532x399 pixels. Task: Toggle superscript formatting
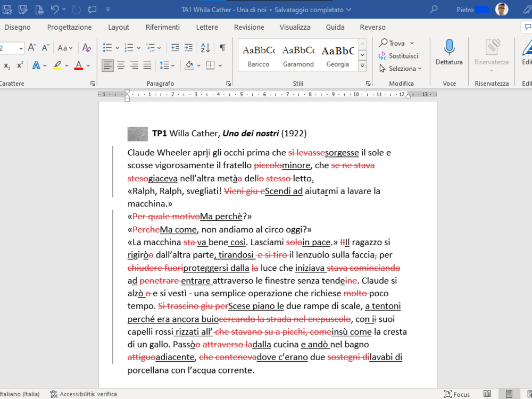20,65
